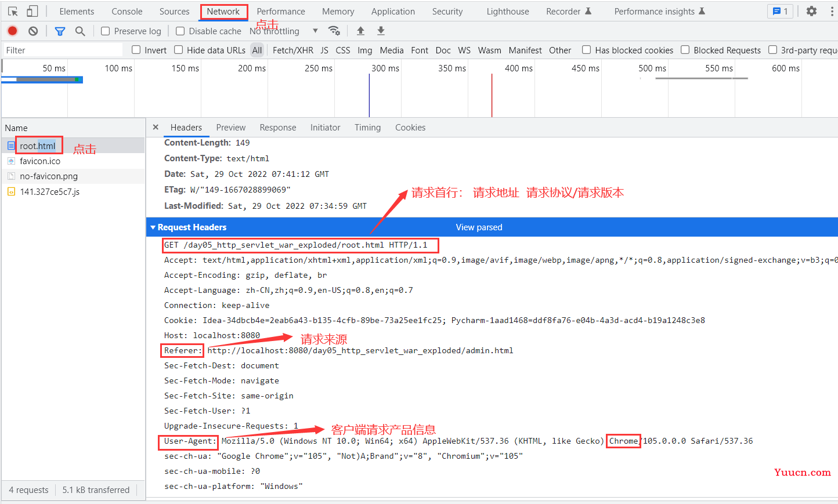Viewport: 838px width, 504px height.
Task: Open the Performance panel
Action: point(281,11)
